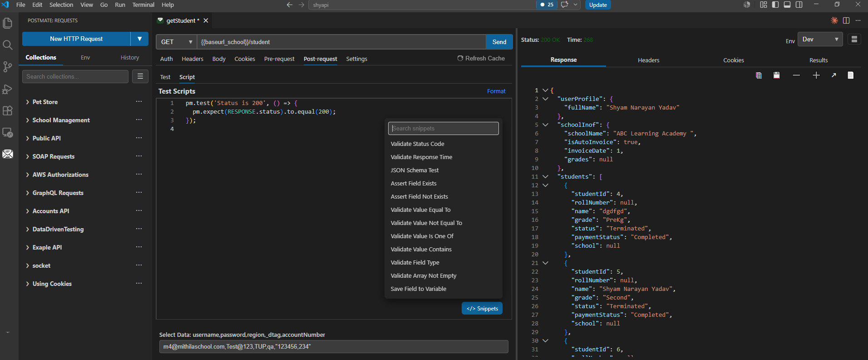The image size is (868, 360).
Task: Switch to the History tab
Action: coord(130,58)
